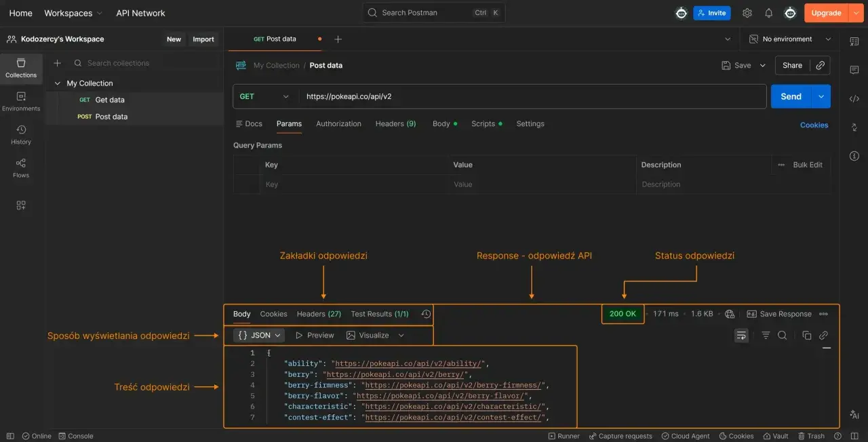Open the GET method dropdown
The height and width of the screenshot is (442, 868).
(265, 96)
